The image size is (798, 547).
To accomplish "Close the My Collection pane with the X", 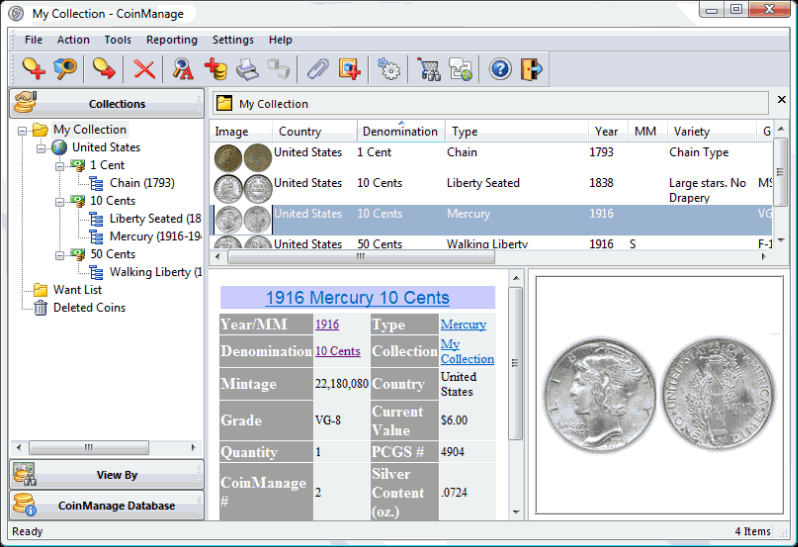I will pos(782,99).
